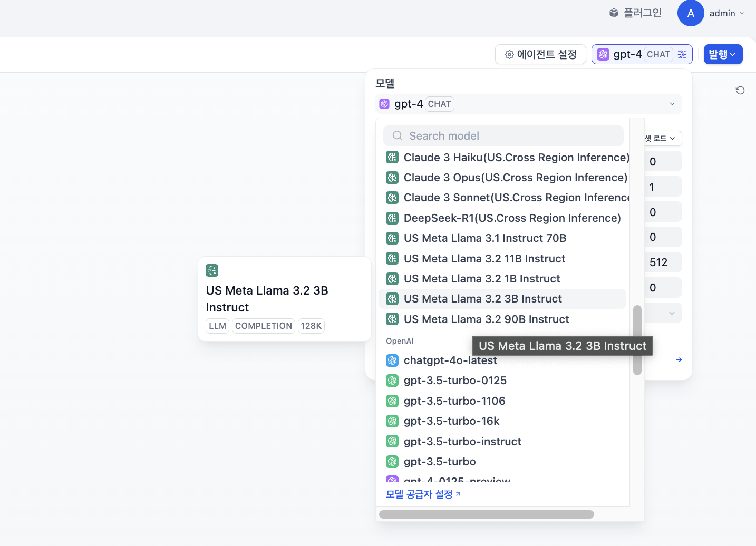
Task: Click the Bedrock icon beside Claude 3 Haiku
Action: point(392,157)
